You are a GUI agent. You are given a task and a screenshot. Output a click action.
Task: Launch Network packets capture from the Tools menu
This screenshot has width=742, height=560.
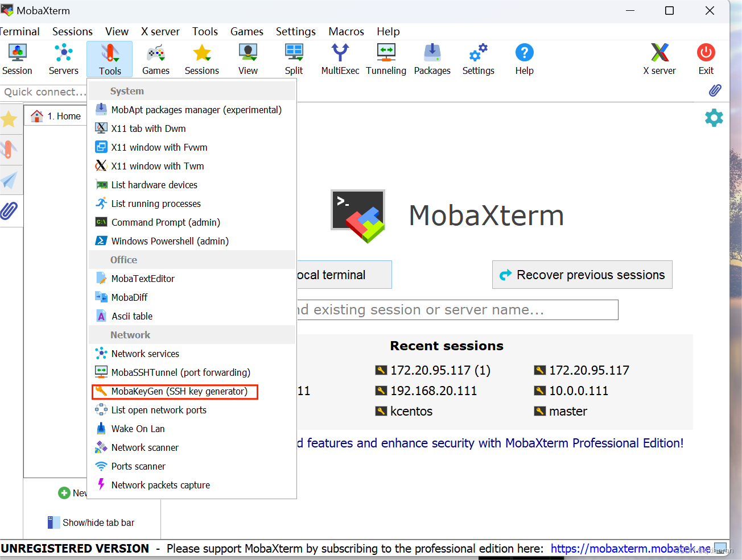coord(160,484)
